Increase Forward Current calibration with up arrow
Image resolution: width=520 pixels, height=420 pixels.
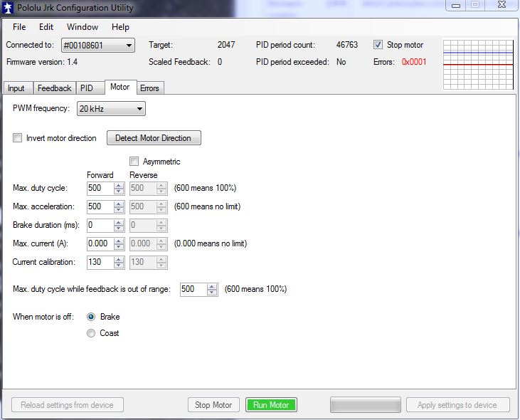(119, 260)
